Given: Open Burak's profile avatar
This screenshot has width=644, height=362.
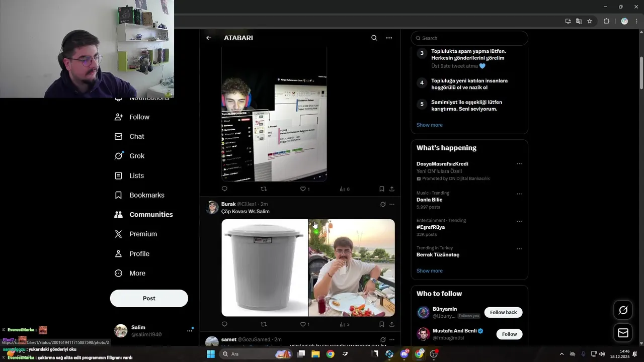Looking at the screenshot, I should click(212, 208).
